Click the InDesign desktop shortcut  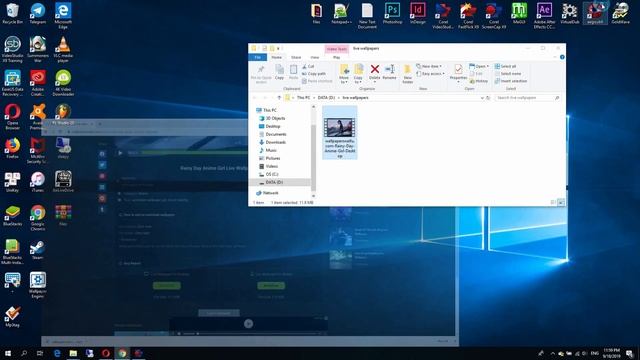click(x=418, y=13)
